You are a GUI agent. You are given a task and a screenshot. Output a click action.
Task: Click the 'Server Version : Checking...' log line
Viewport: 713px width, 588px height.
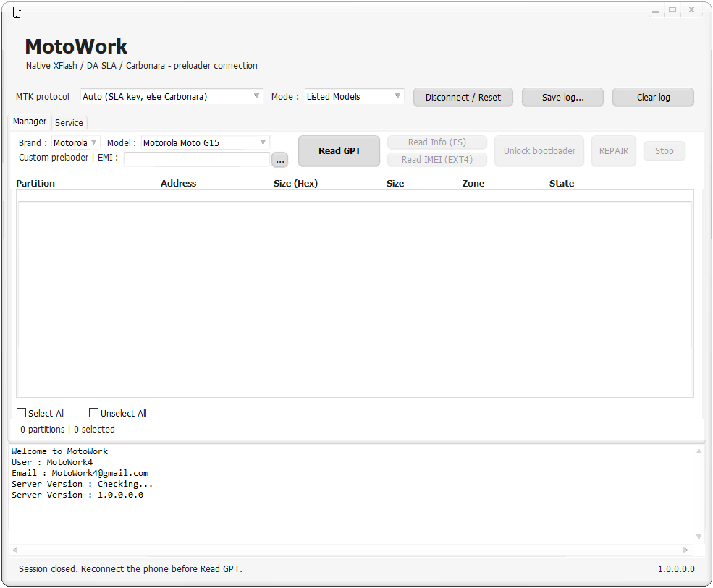83,484
